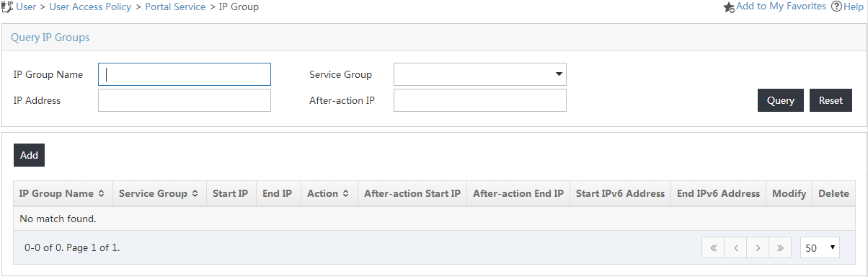868x277 pixels.
Task: Open the 50 rows per page selector
Action: point(820,247)
